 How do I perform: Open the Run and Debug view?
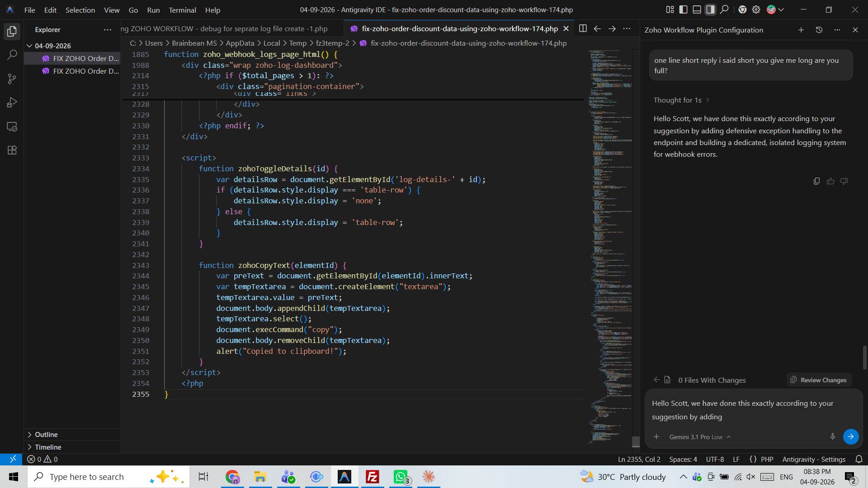(x=12, y=103)
